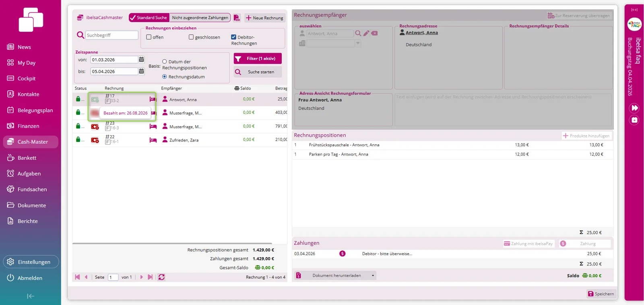
Task: Open Finanzen in the sidebar
Action: [x=31, y=126]
